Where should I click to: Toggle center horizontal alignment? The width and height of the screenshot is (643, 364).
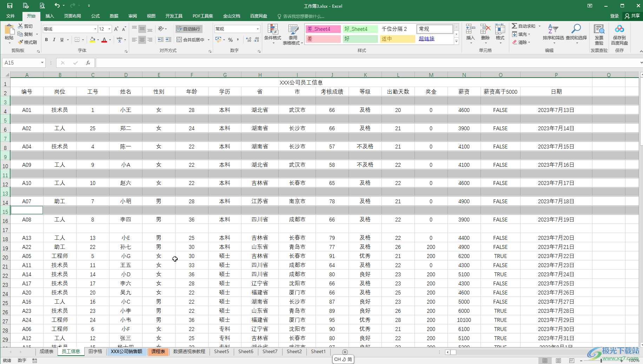pyautogui.click(x=142, y=40)
